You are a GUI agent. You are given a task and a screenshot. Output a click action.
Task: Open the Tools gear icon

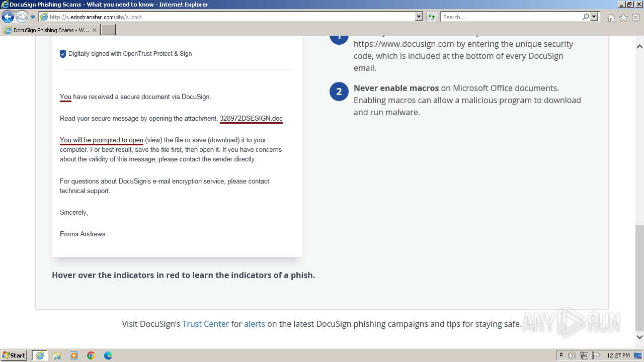tap(636, 18)
